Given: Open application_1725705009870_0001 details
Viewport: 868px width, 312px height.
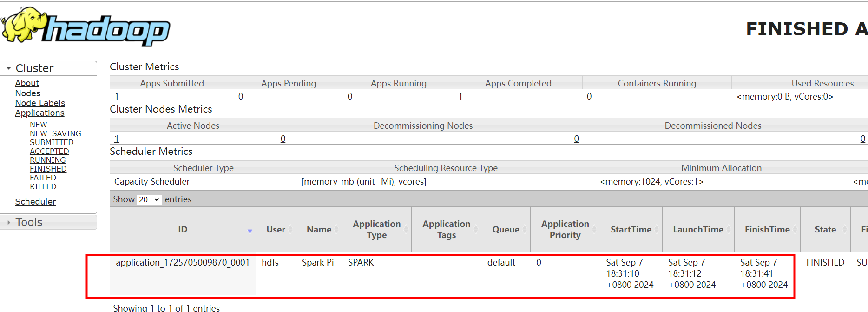Looking at the screenshot, I should tap(183, 263).
